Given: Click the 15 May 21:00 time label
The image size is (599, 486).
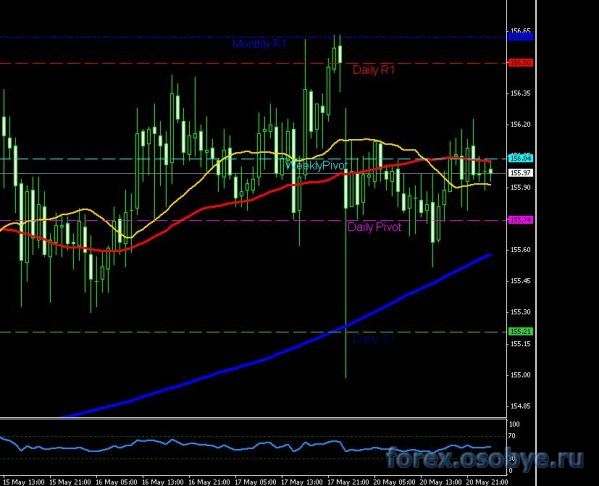Looking at the screenshot, I should [70, 482].
